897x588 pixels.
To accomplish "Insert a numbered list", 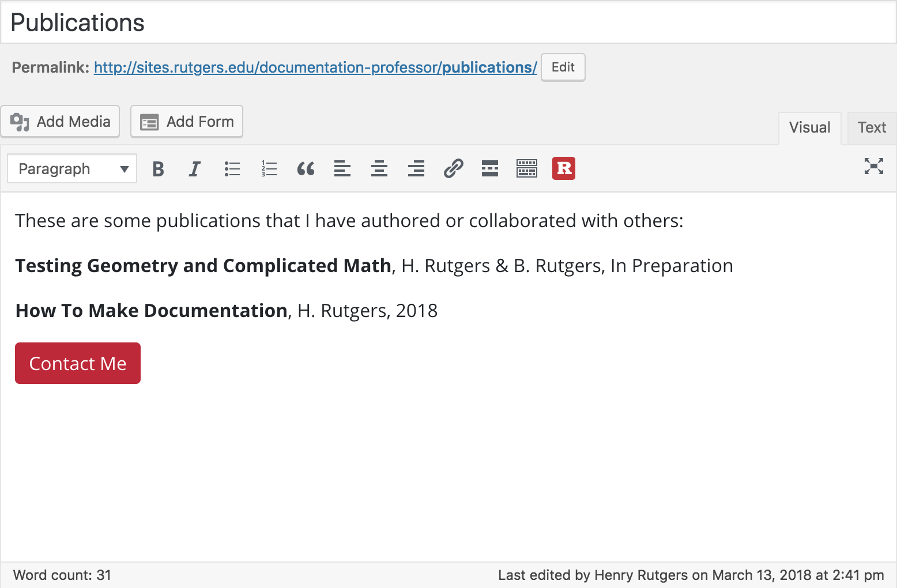I will coord(269,169).
